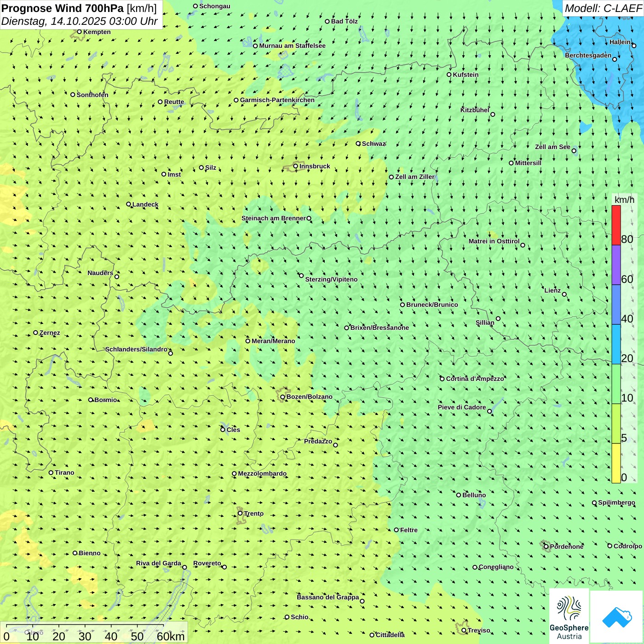644x644 pixels.
Task: Choose the green 10–20 km/h legend swatch
Action: (616, 384)
